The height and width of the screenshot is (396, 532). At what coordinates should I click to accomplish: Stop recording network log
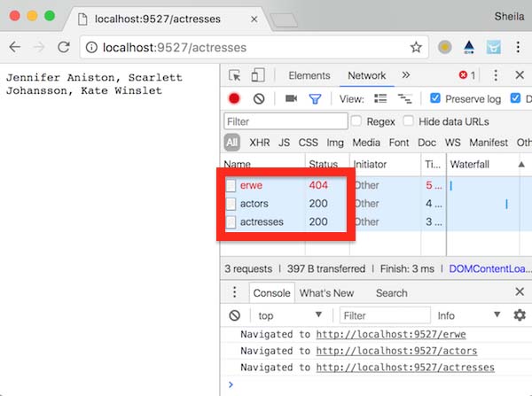click(234, 98)
